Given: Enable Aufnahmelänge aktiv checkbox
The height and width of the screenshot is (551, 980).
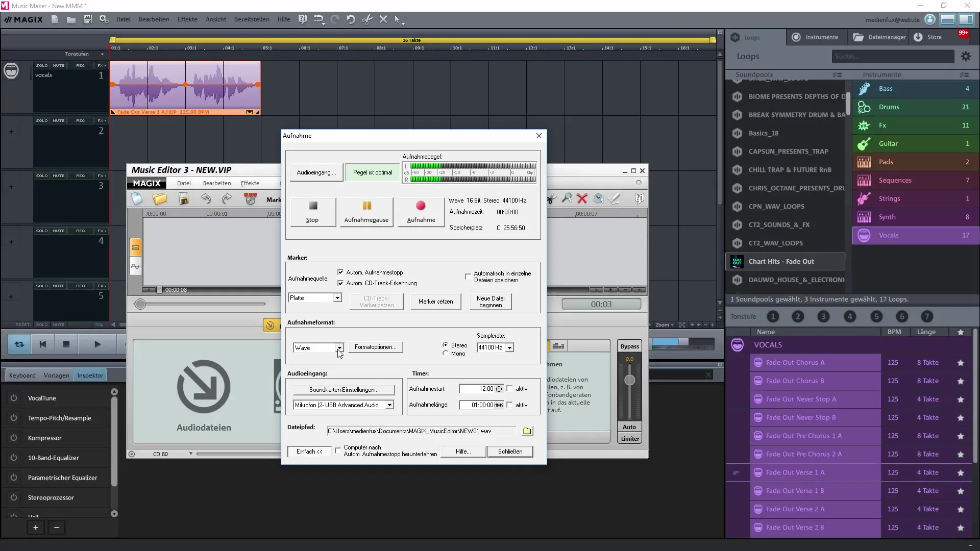Looking at the screenshot, I should click(509, 405).
